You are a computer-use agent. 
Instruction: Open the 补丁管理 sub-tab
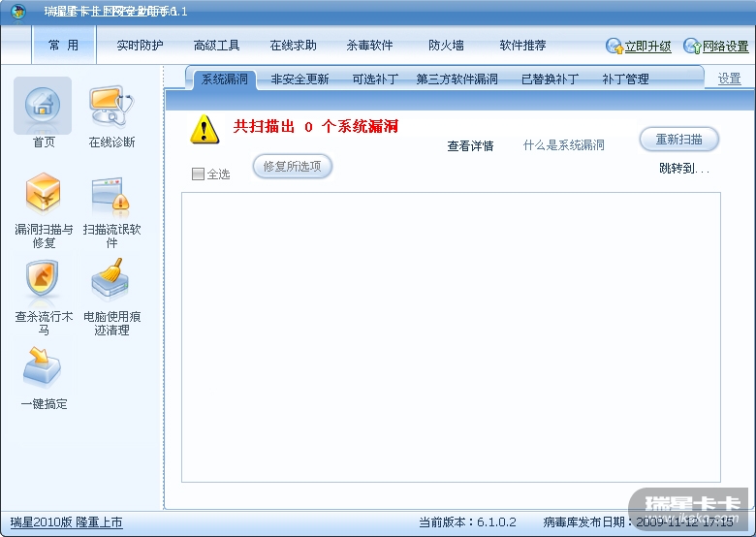click(x=625, y=79)
